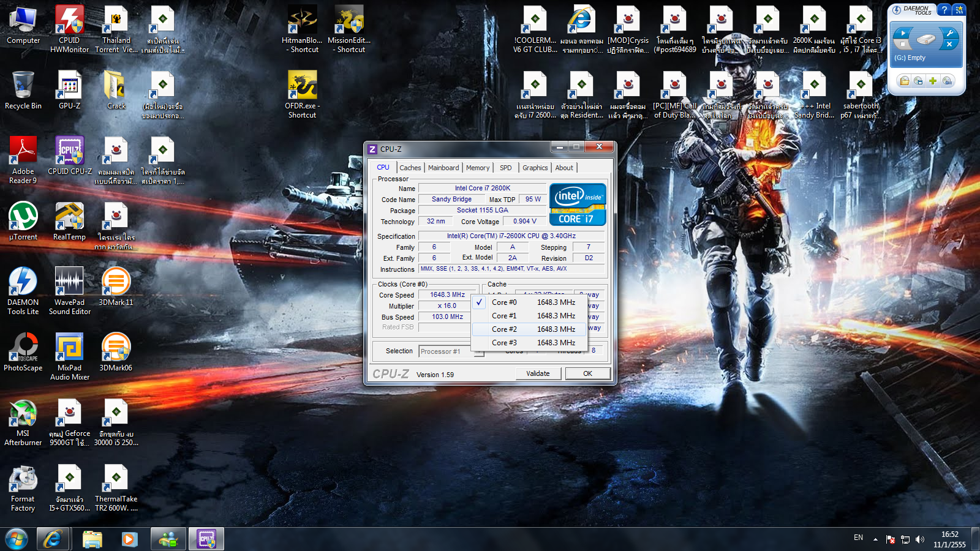Click the DAEMON Tools wrench settings icon

click(949, 33)
